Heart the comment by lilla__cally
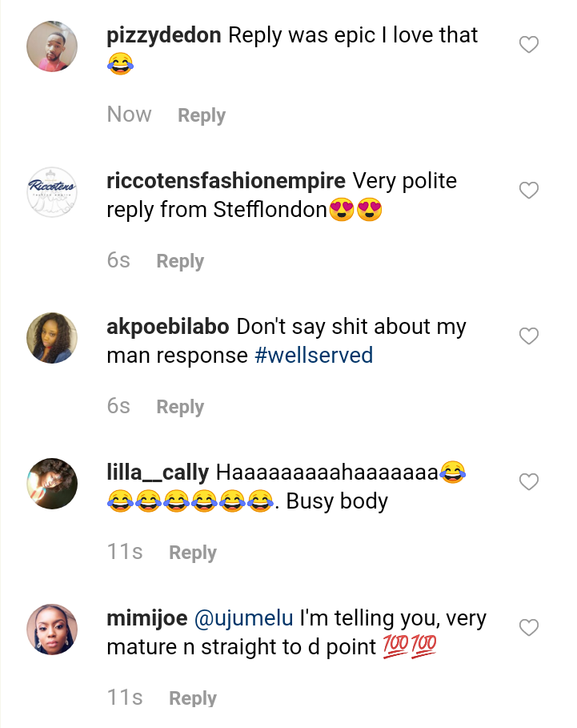The width and height of the screenshot is (577, 728). (529, 482)
